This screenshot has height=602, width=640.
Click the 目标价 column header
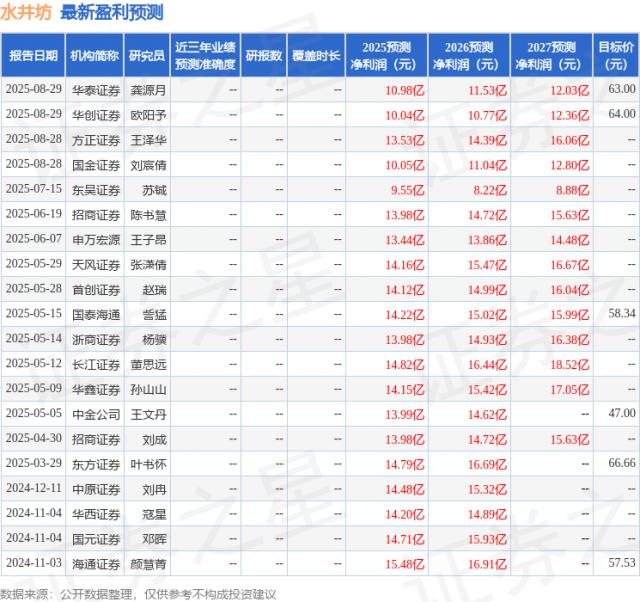(x=616, y=56)
